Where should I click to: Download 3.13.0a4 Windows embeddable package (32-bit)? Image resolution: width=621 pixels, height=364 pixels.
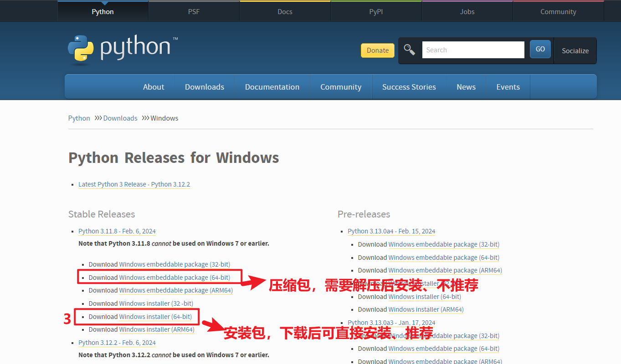[x=444, y=244]
